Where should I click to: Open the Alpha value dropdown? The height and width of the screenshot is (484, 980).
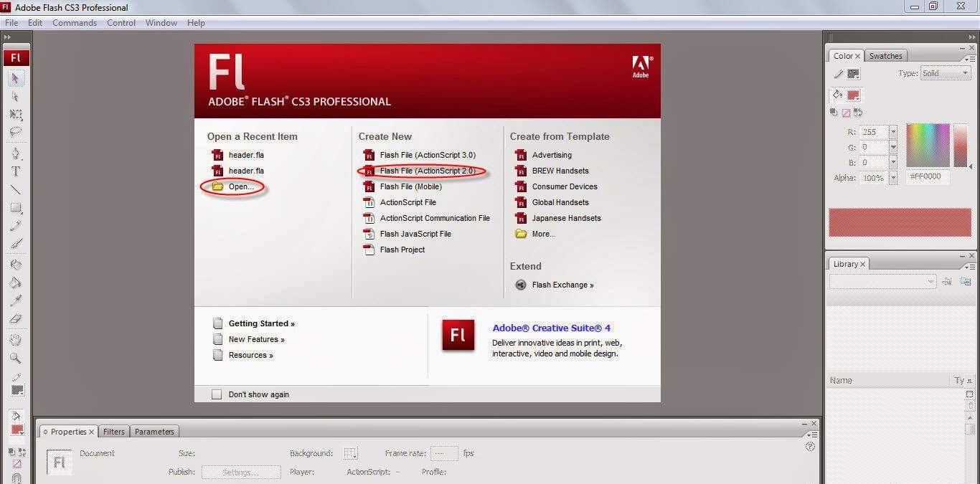[x=892, y=177]
